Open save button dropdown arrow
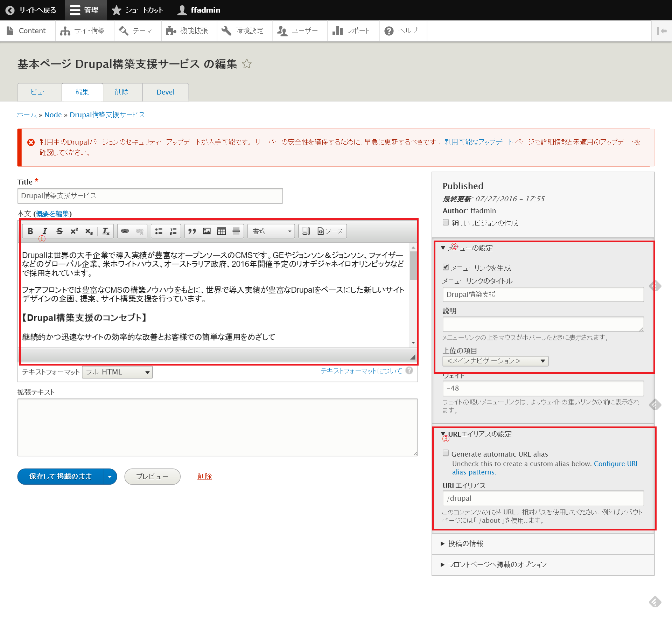 [110, 477]
